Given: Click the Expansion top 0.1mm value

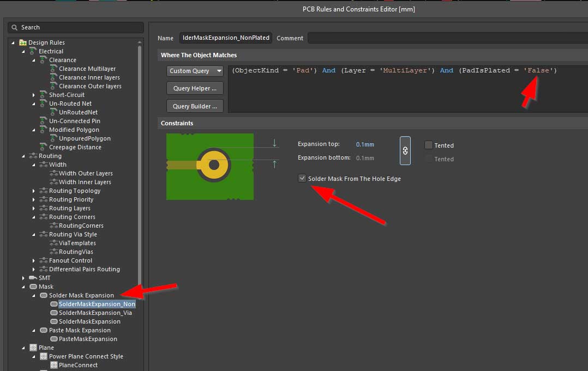Looking at the screenshot, I should point(365,144).
